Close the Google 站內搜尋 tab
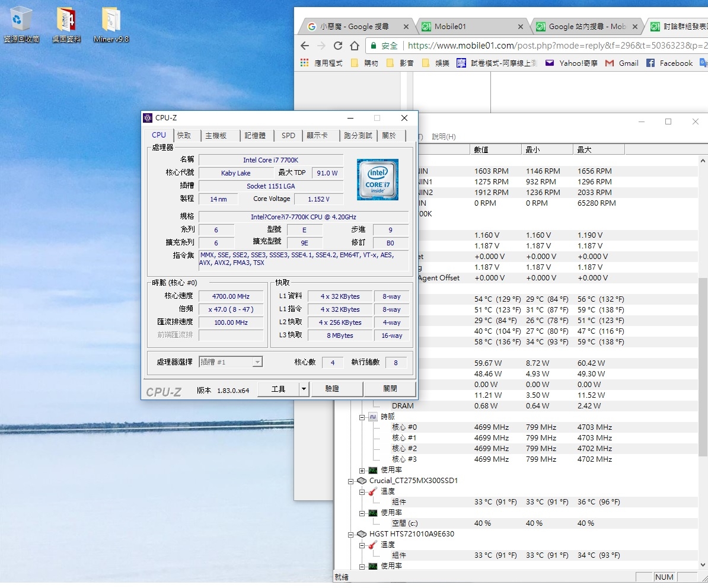708x588 pixels. click(635, 27)
